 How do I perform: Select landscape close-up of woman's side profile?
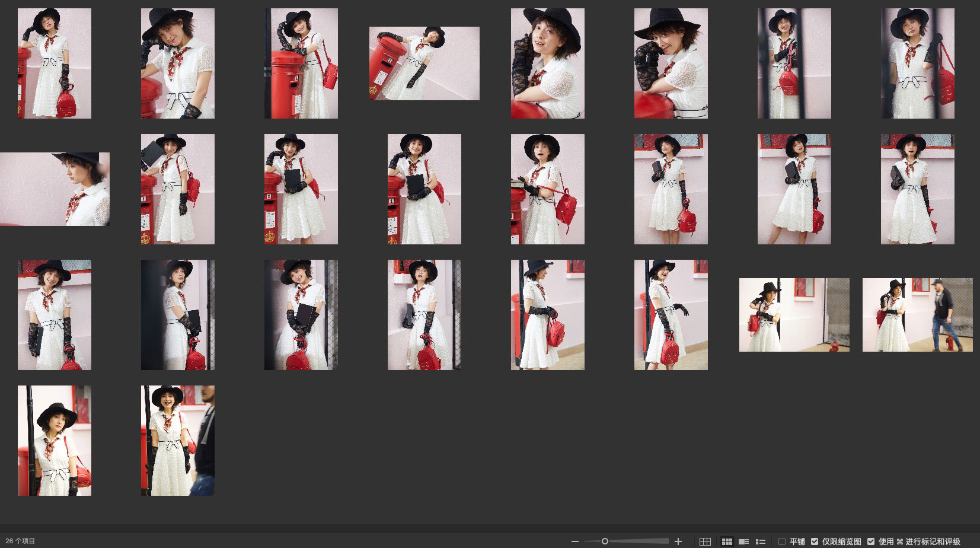pyautogui.click(x=55, y=189)
